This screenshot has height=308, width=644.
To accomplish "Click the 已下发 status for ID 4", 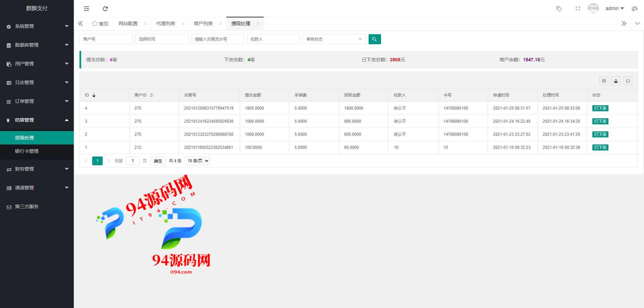I will 600,108.
